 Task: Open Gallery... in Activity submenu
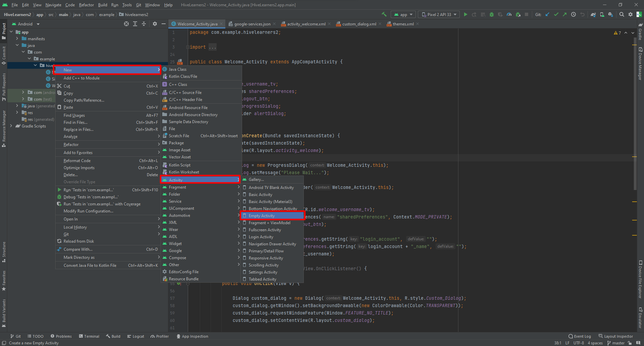point(272,179)
